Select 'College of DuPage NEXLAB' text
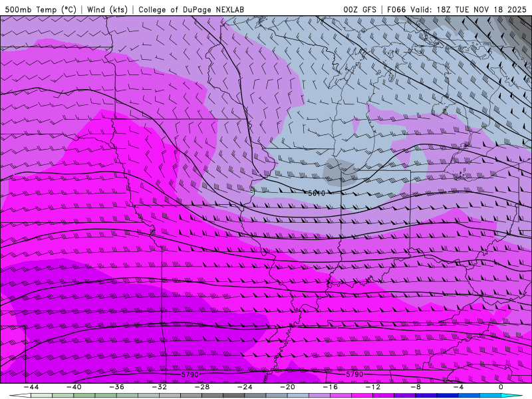 (191, 9)
